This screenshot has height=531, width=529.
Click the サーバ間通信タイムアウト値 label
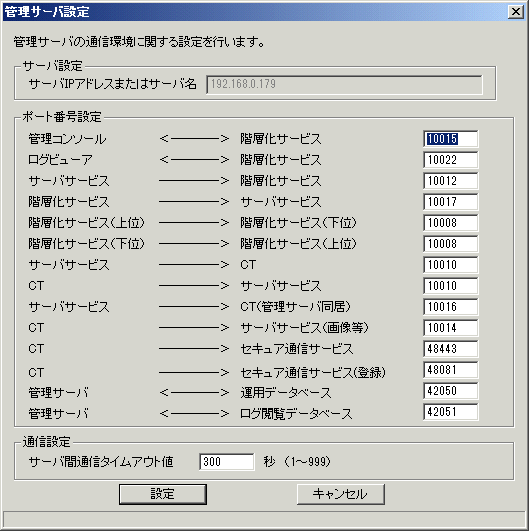[x=101, y=462]
